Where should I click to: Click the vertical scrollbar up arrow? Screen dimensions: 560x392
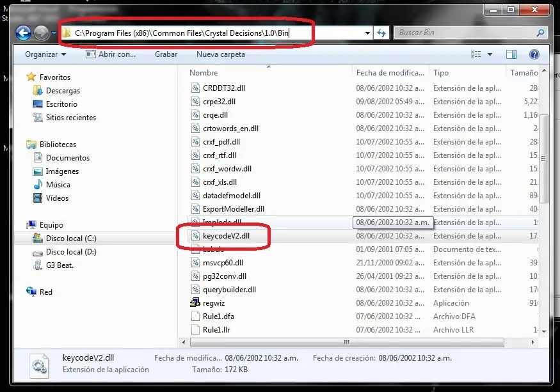click(x=544, y=71)
